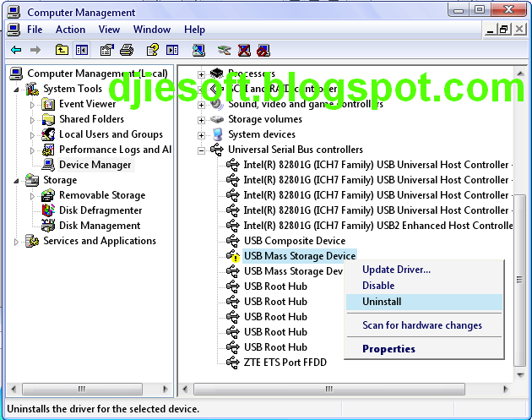Select the ZTE ETS Port FFDD entry
This screenshot has height=420, width=532.
pos(285,363)
